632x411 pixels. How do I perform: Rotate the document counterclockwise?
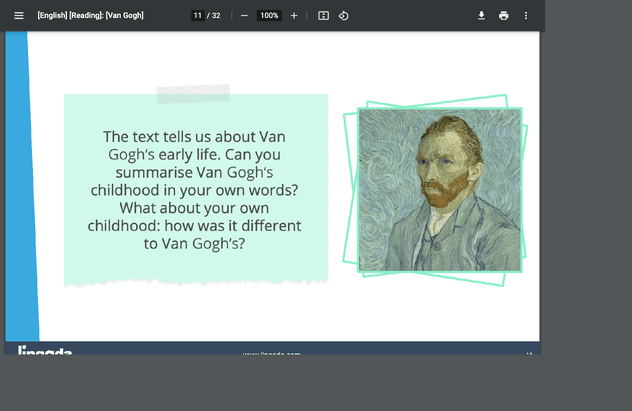343,16
